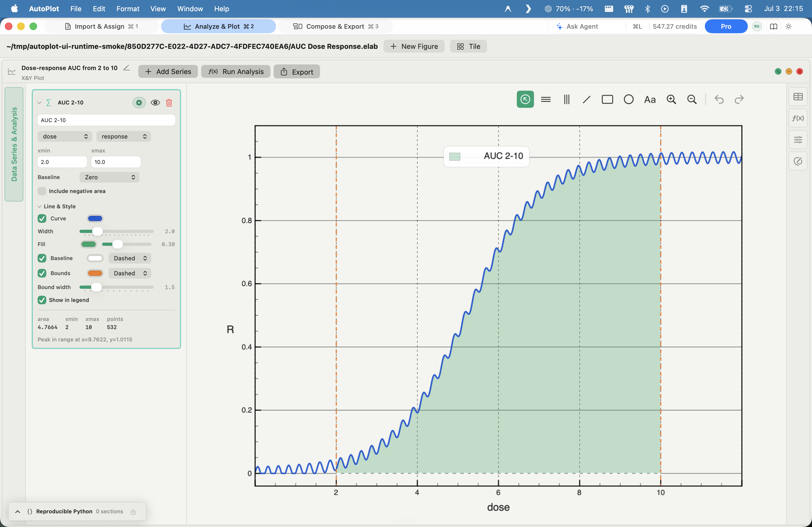Uncheck the Curve checkbox
The height and width of the screenshot is (527, 812).
point(42,218)
